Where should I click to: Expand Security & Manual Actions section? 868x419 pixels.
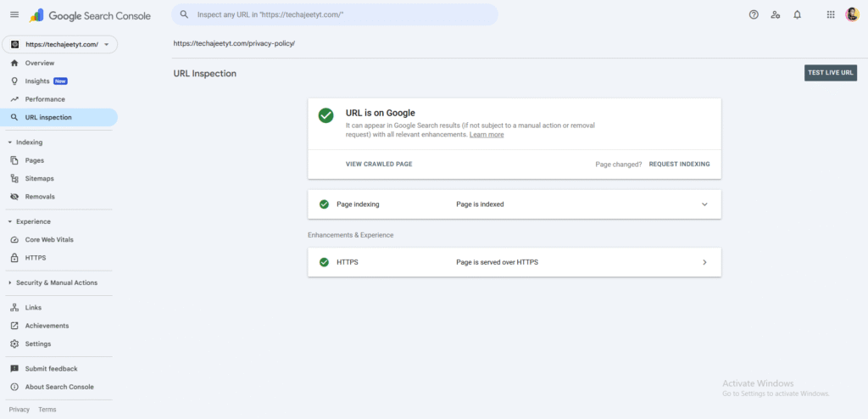tap(9, 282)
